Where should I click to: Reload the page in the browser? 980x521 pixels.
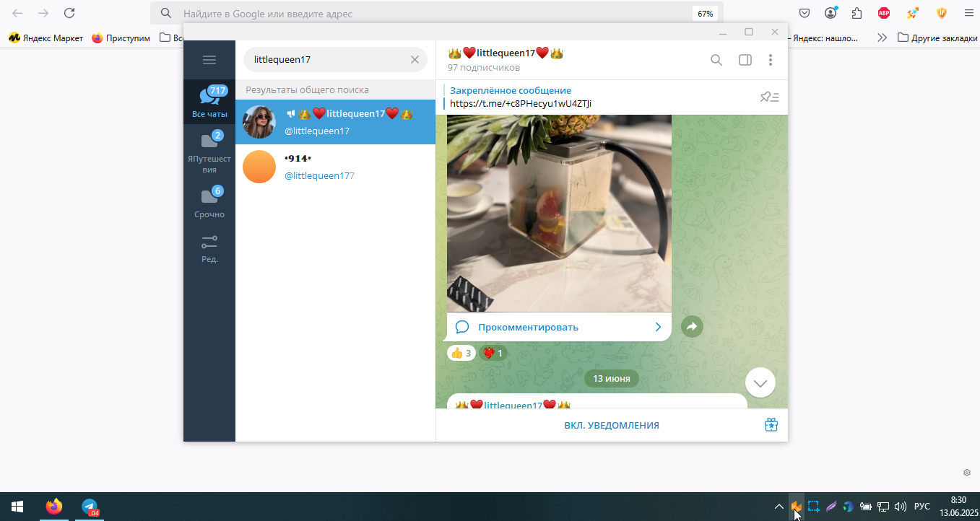(x=69, y=13)
